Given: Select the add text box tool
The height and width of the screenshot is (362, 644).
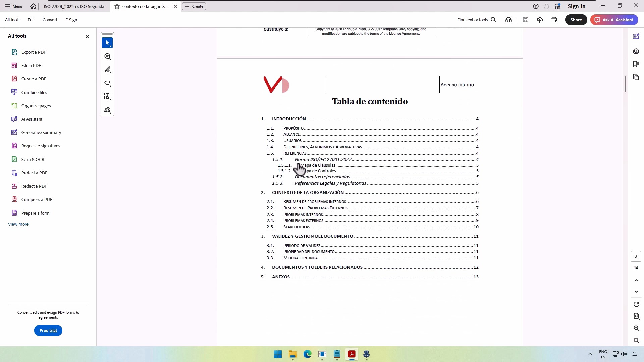Looking at the screenshot, I should (107, 97).
